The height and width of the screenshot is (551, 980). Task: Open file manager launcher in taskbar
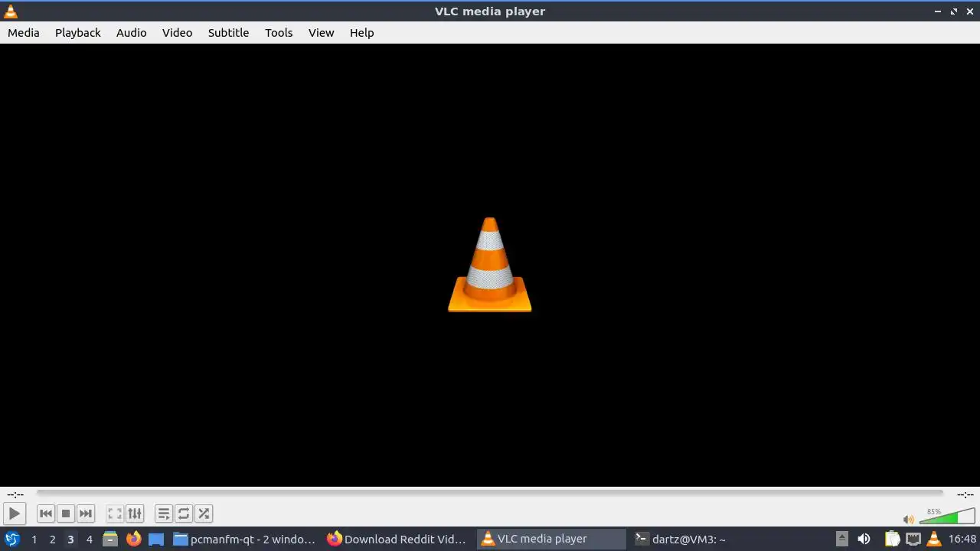click(110, 539)
